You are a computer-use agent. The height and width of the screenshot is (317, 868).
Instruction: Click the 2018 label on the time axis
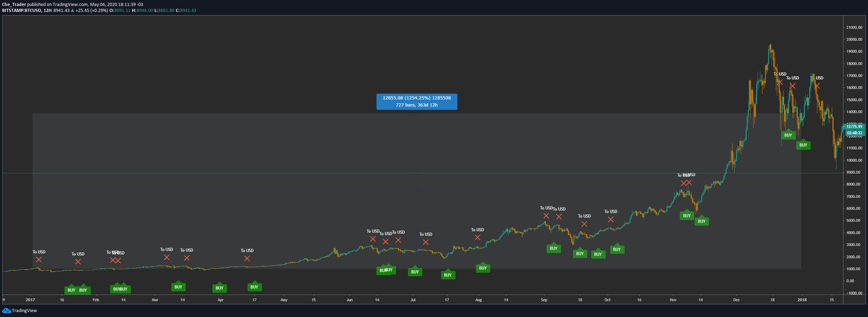(x=802, y=300)
